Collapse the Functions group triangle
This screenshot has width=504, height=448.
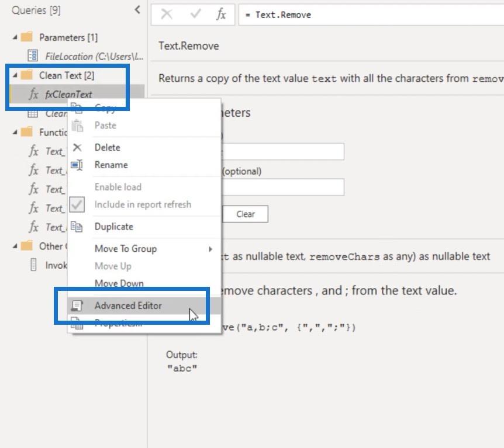coord(15,133)
